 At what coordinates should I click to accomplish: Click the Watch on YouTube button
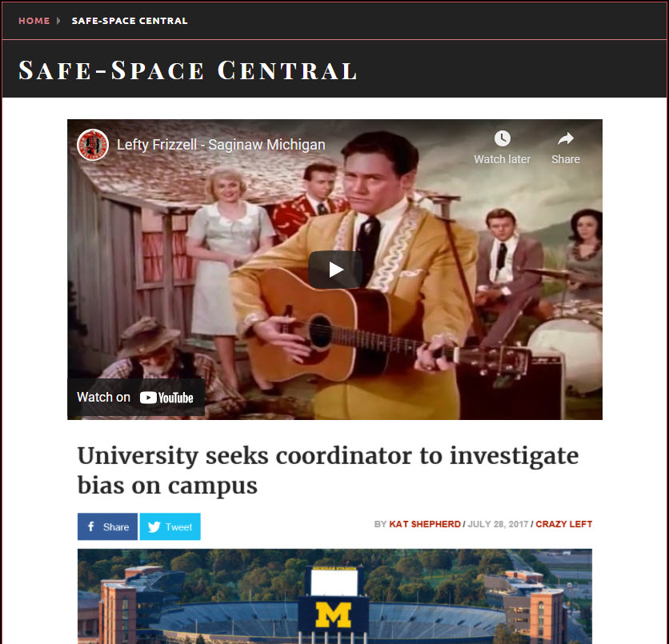[136, 397]
